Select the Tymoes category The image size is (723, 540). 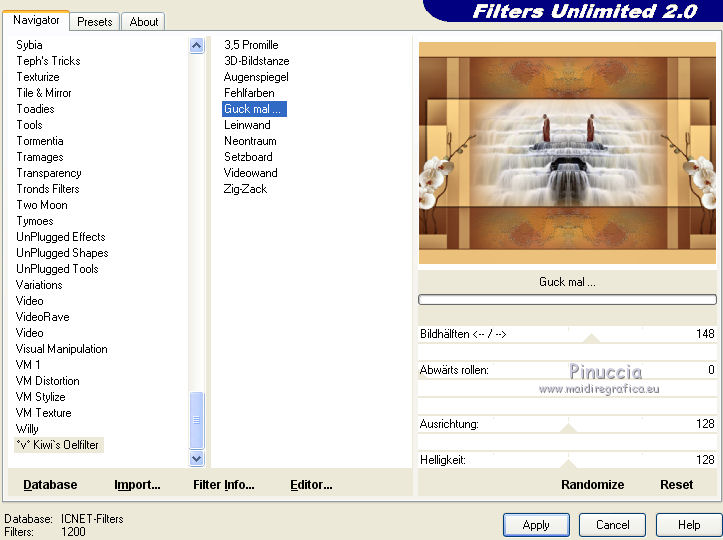point(35,221)
